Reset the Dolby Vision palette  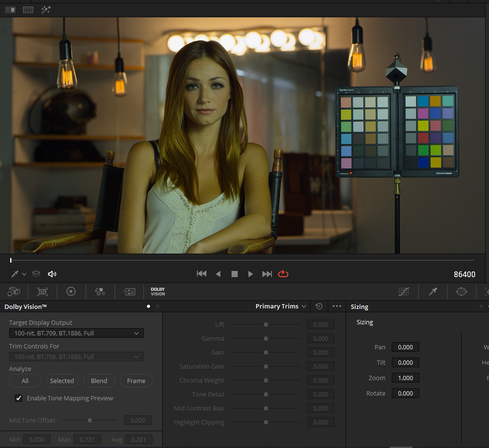(319, 306)
